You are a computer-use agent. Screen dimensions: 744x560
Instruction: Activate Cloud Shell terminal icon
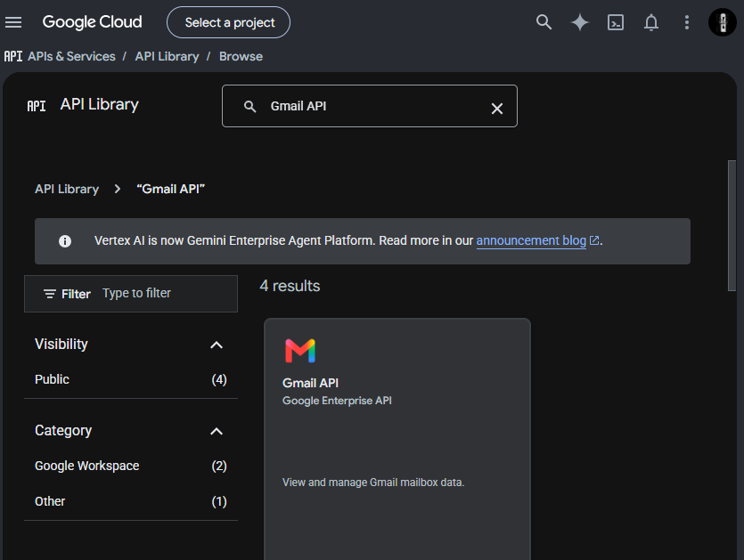point(616,22)
